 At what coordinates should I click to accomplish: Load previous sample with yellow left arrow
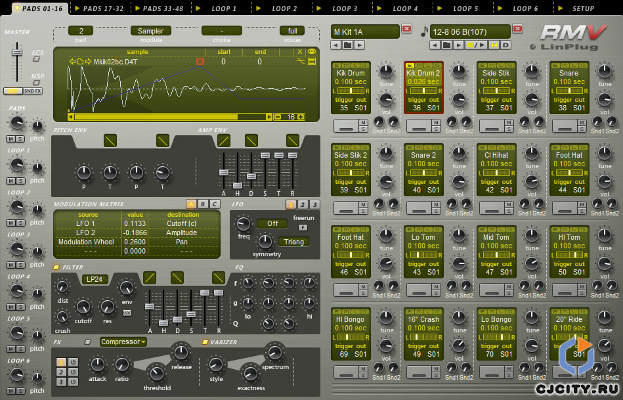click(72, 62)
